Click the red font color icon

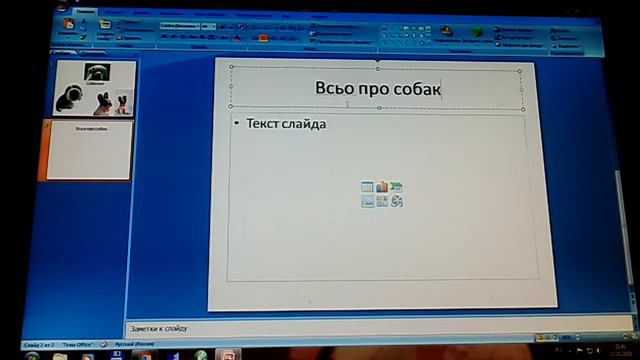tap(237, 38)
